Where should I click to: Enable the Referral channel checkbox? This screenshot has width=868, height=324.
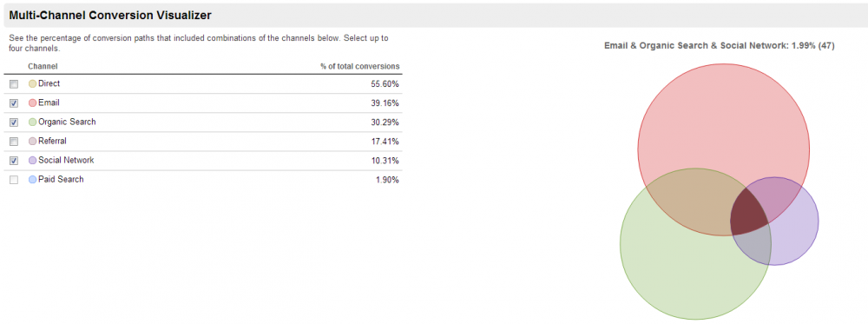14,142
